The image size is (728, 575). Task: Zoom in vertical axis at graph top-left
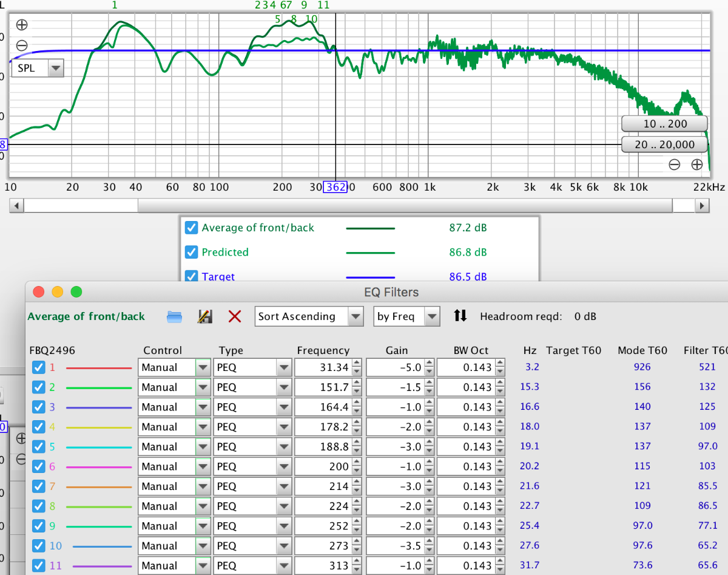click(22, 26)
